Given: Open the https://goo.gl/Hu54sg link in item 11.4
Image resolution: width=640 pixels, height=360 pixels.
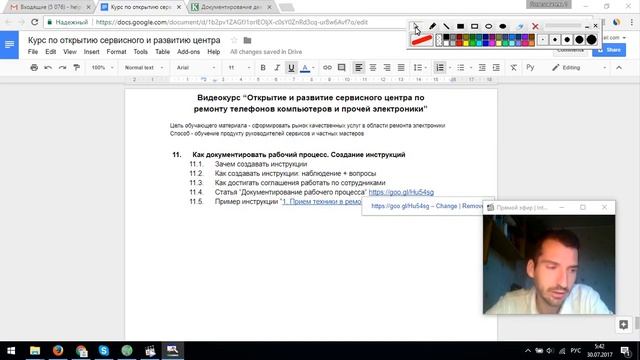Looking at the screenshot, I should point(401,192).
